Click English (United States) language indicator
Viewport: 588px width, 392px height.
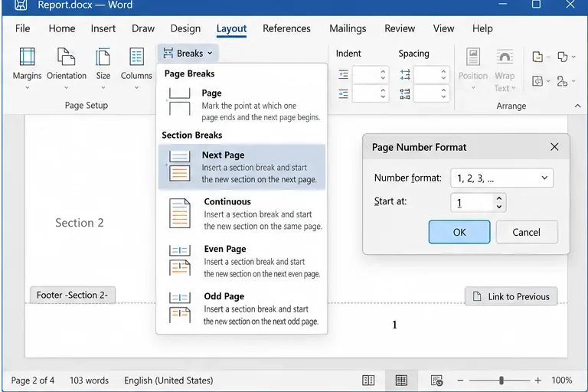click(168, 381)
